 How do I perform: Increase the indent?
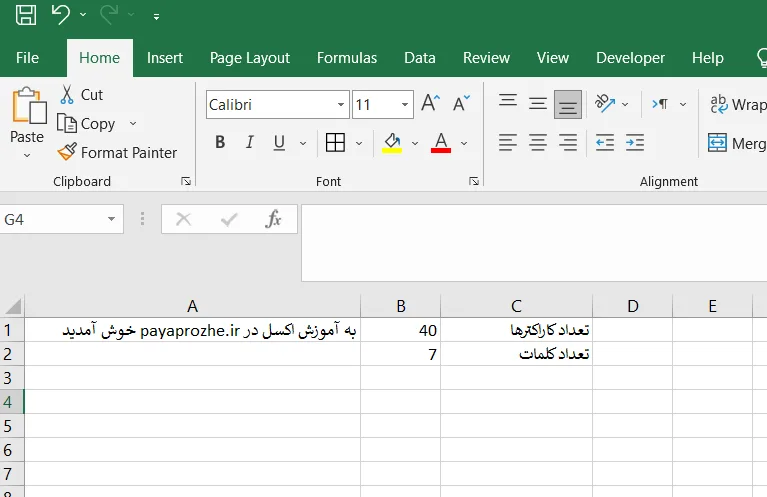[635, 142]
